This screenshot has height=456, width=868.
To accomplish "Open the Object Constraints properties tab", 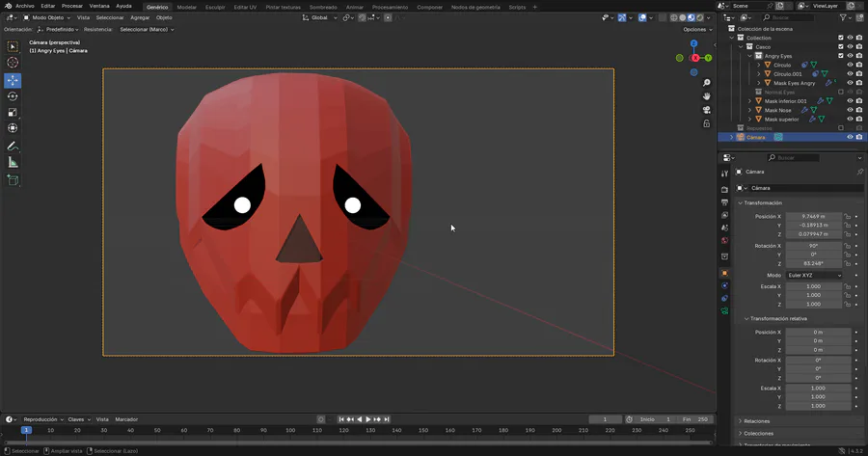I will (724, 298).
